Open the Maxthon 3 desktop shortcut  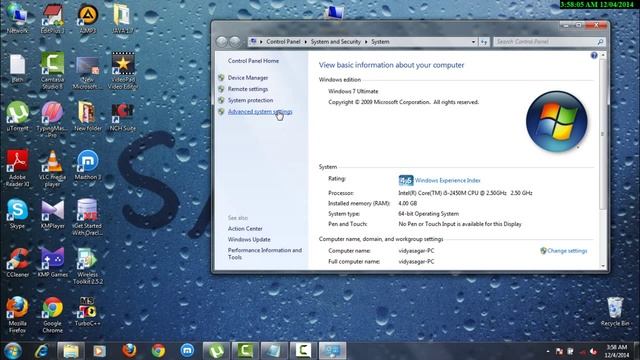87,165
